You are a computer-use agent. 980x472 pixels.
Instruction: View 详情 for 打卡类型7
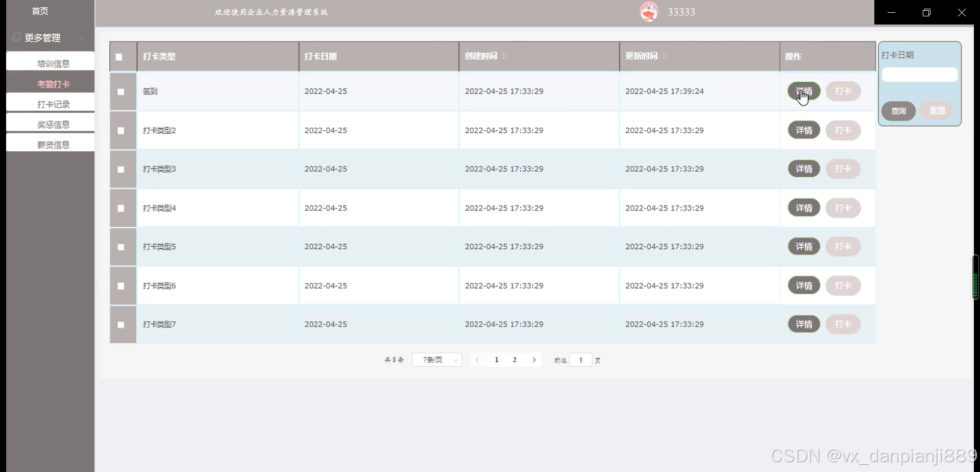pyautogui.click(x=804, y=324)
